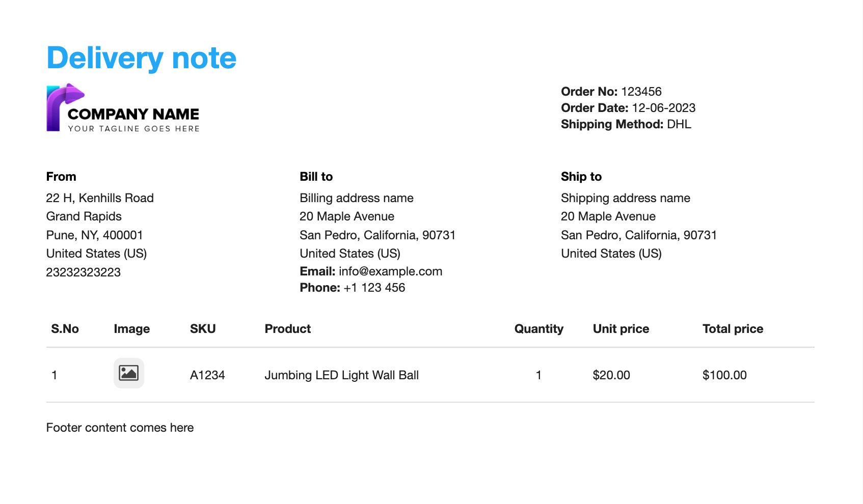Click the phone number +1 123 456
Image resolution: width=863 pixels, height=504 pixels.
(x=374, y=288)
